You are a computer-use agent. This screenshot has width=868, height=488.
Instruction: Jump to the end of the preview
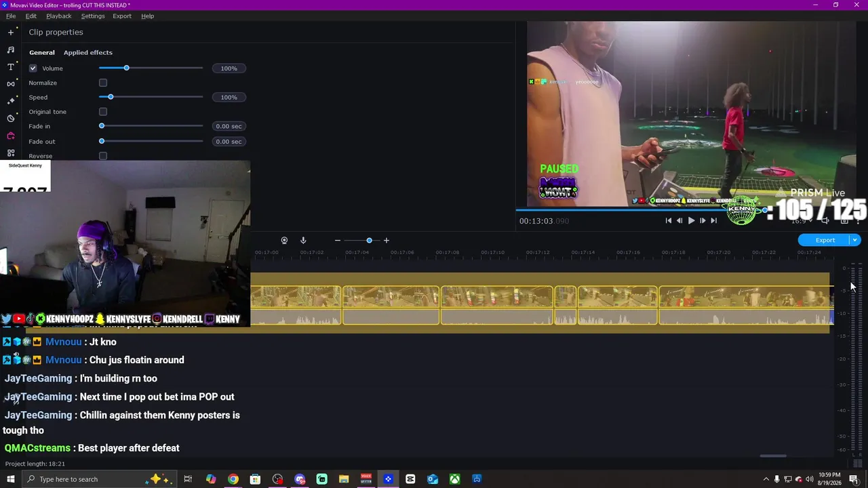[x=713, y=220]
